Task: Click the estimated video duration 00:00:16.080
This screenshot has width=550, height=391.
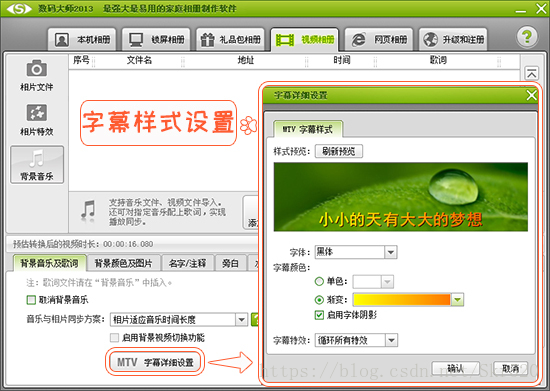Action: tap(128, 244)
